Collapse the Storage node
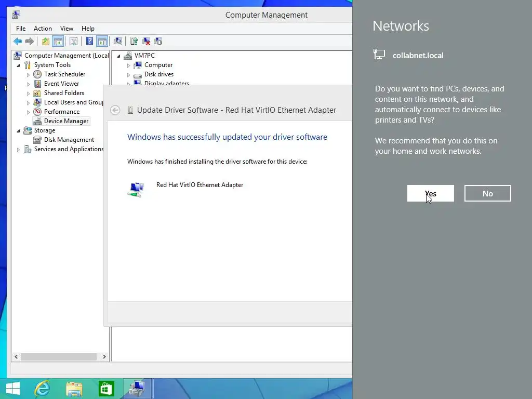The width and height of the screenshot is (532, 399). pyautogui.click(x=18, y=130)
